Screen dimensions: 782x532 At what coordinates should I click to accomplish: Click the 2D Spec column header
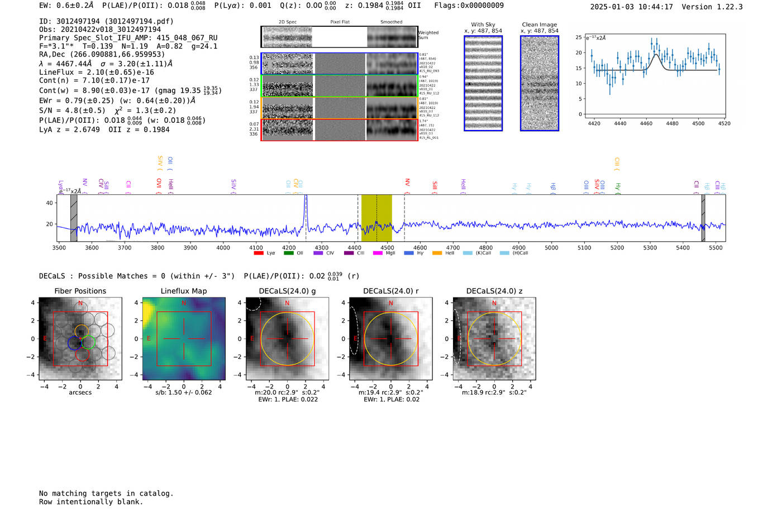288,22
